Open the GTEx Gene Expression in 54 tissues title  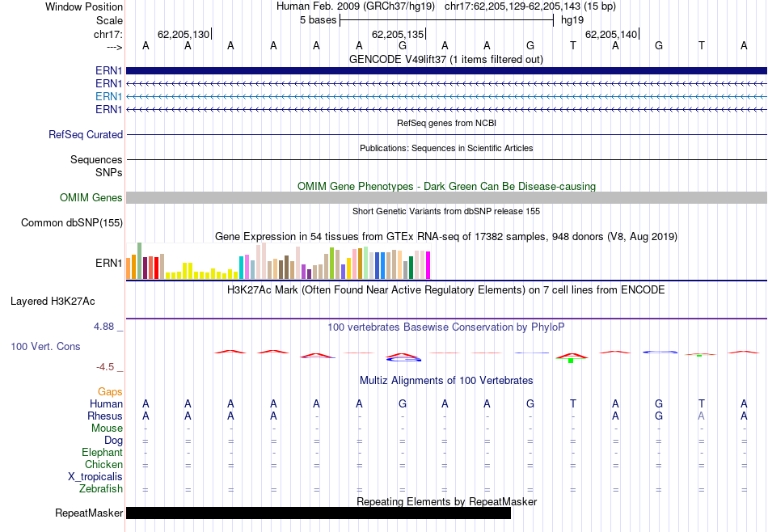[446, 237]
